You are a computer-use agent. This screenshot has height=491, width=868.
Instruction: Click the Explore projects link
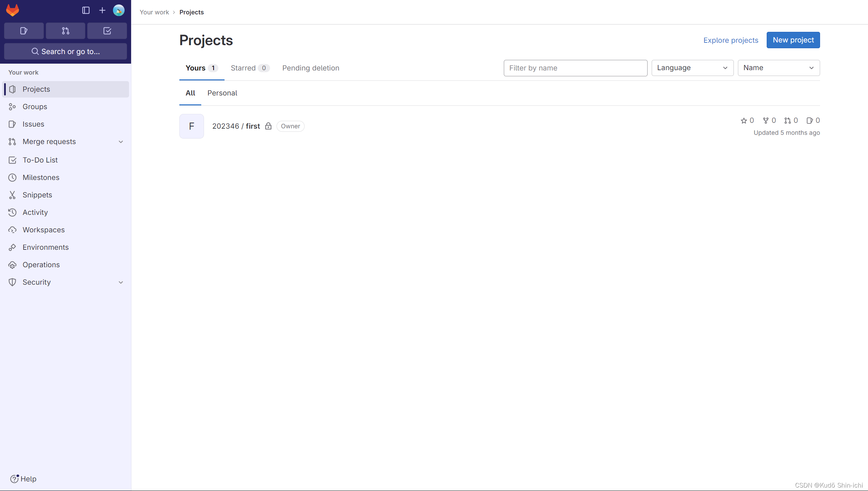click(x=731, y=40)
